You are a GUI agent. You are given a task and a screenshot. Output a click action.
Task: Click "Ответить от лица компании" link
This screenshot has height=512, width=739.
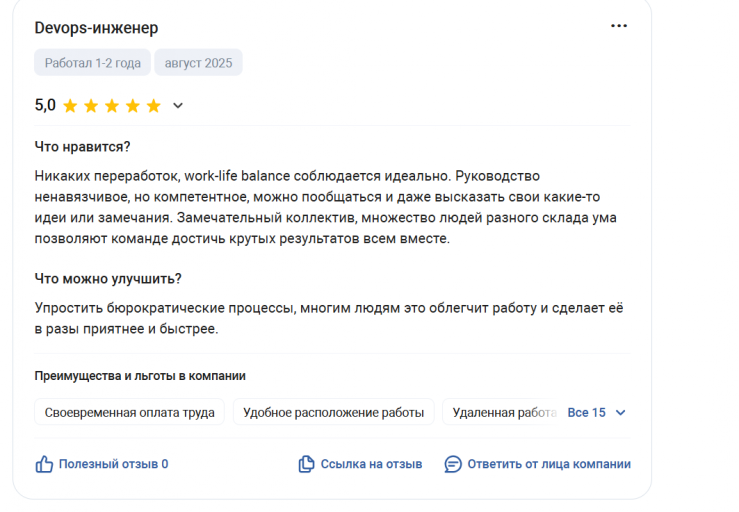click(549, 464)
